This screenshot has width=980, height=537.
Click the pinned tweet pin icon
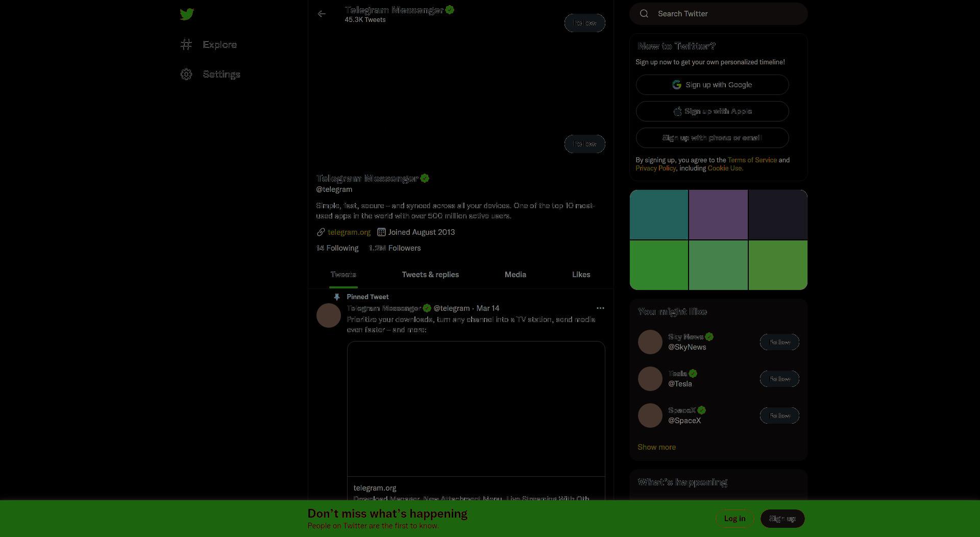(336, 297)
